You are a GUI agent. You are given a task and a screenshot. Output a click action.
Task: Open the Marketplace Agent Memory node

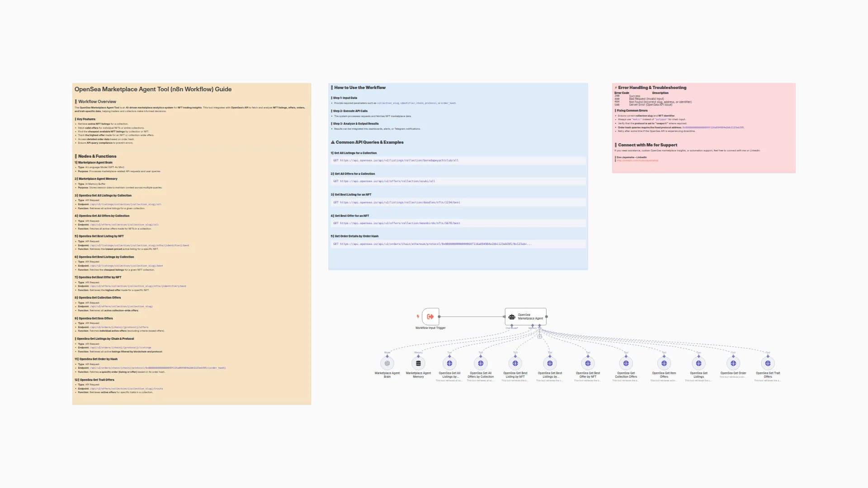[418, 363]
